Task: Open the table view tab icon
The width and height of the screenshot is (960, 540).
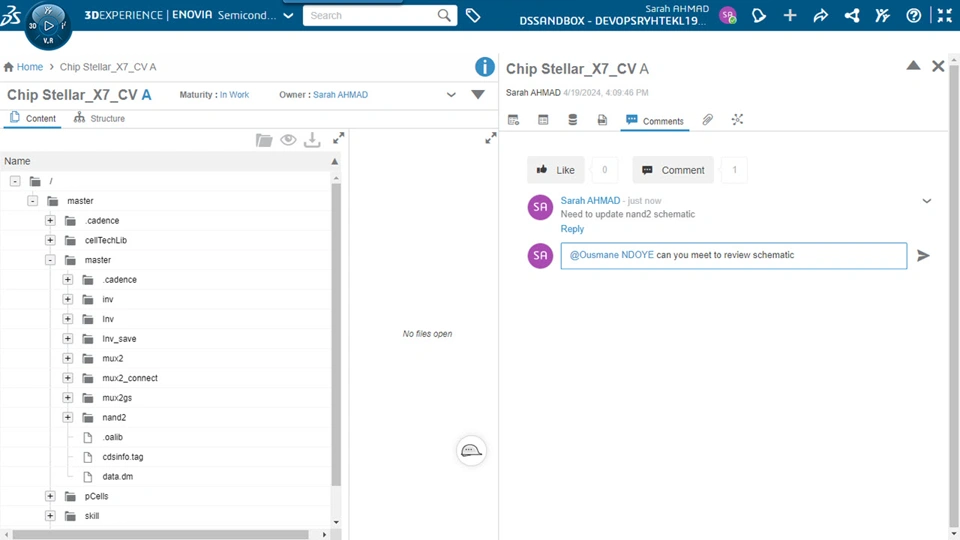Action: tap(543, 120)
